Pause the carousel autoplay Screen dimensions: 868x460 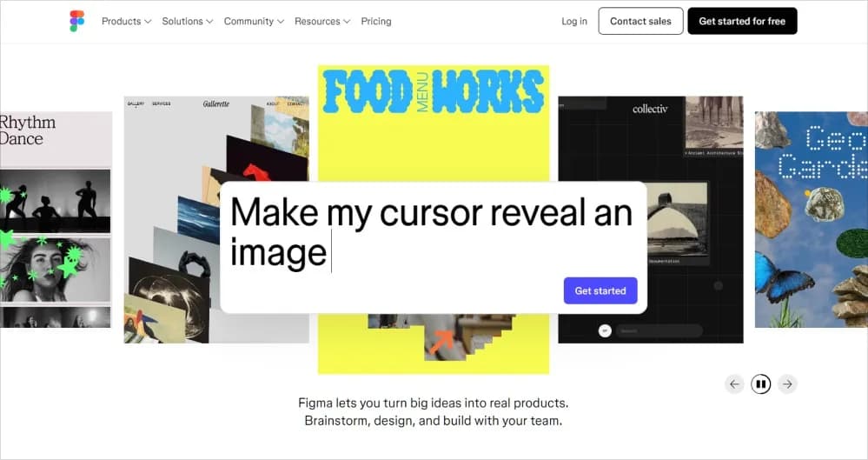760,383
